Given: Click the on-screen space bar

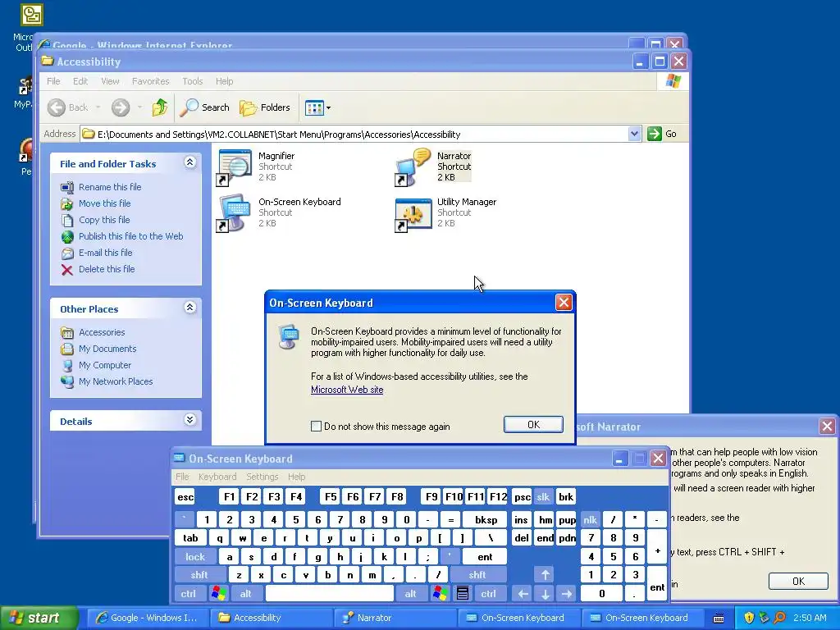Looking at the screenshot, I should tap(330, 594).
